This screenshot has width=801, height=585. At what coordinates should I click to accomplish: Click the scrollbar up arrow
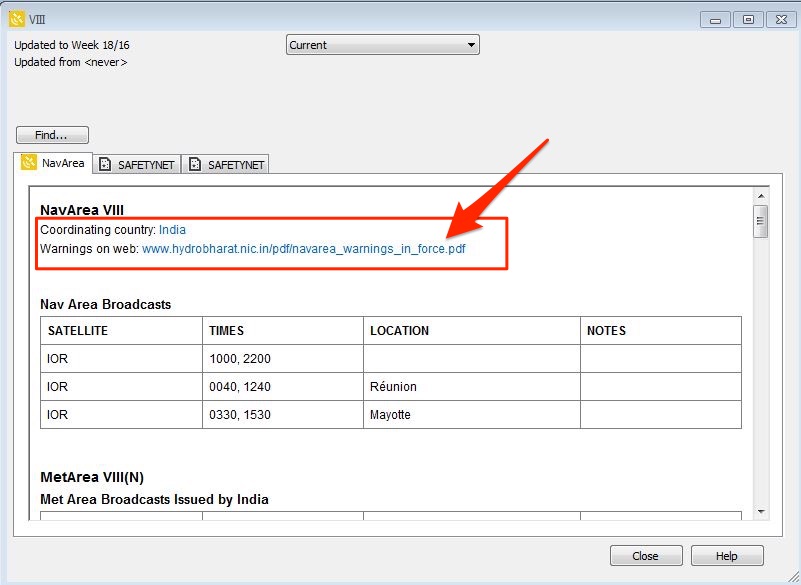761,196
